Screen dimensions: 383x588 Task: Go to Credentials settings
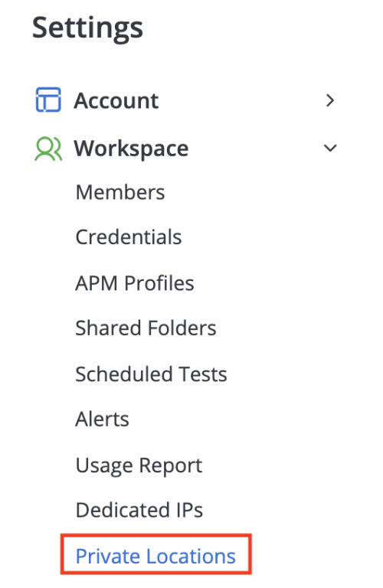pos(129,237)
